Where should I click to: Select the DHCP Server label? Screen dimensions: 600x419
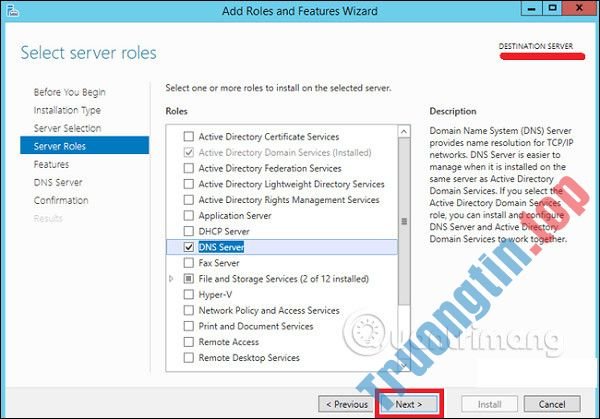(x=224, y=232)
